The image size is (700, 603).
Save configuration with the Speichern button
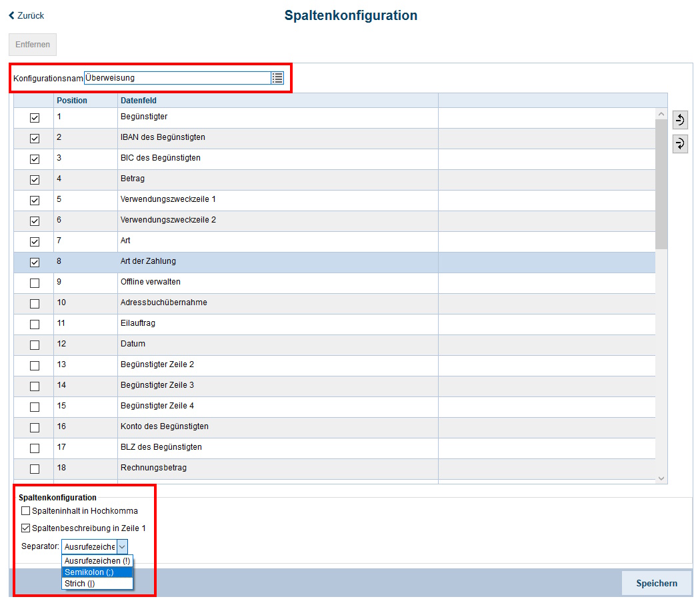(656, 583)
